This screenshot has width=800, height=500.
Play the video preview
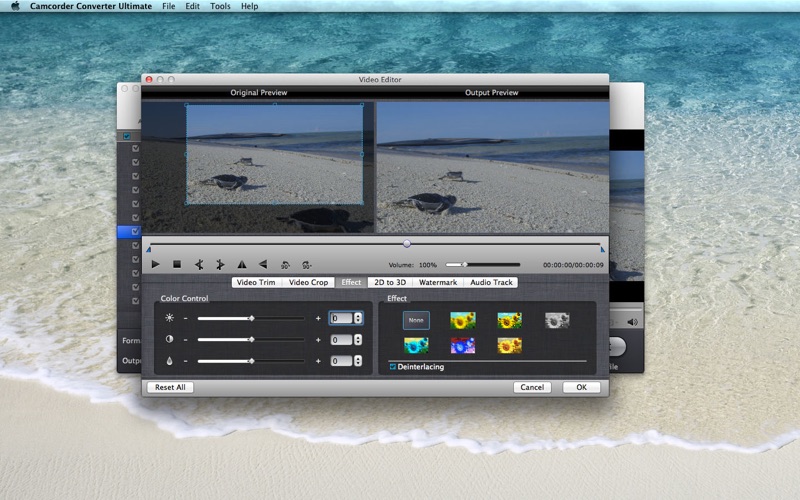156,264
